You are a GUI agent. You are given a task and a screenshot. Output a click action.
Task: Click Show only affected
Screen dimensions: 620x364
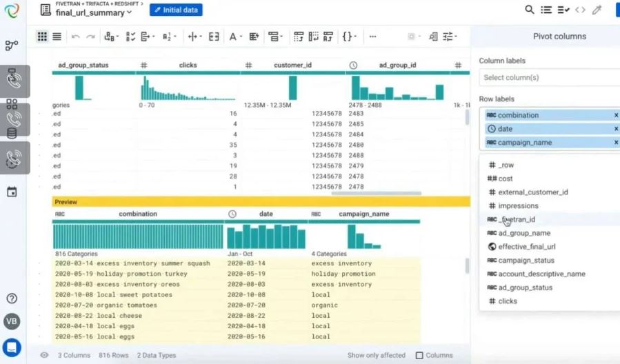point(377,355)
